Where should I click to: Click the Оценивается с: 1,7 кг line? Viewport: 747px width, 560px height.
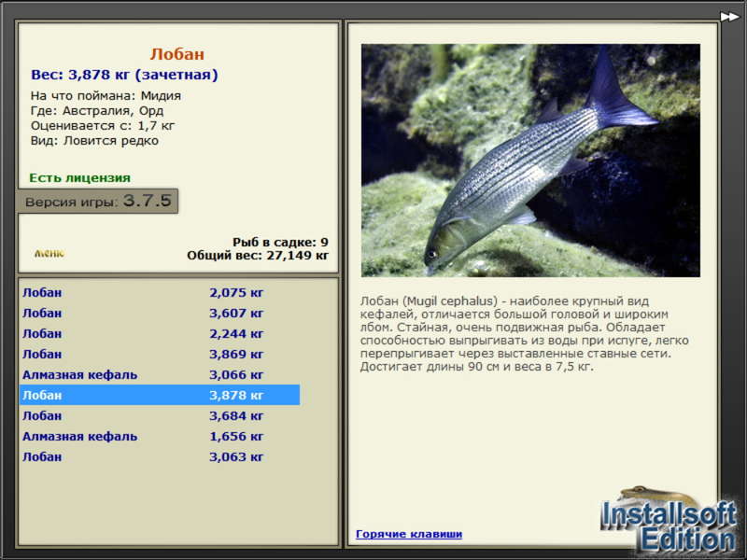click(103, 126)
